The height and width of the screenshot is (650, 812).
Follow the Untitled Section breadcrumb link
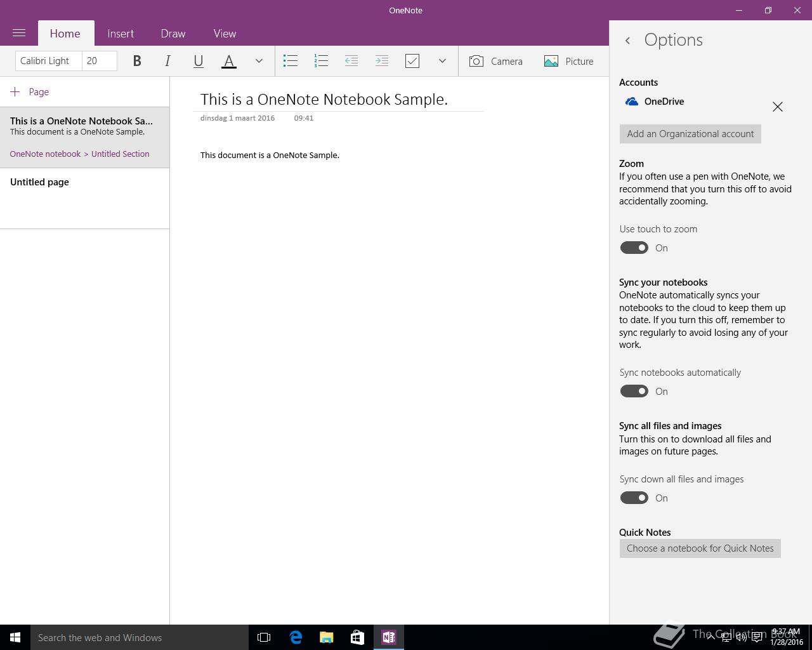[x=121, y=154]
